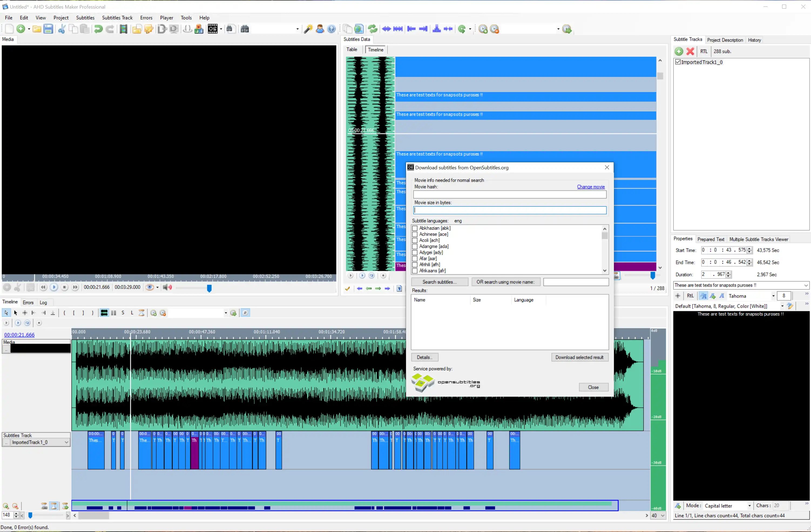Click the Change movie link

tap(590, 187)
